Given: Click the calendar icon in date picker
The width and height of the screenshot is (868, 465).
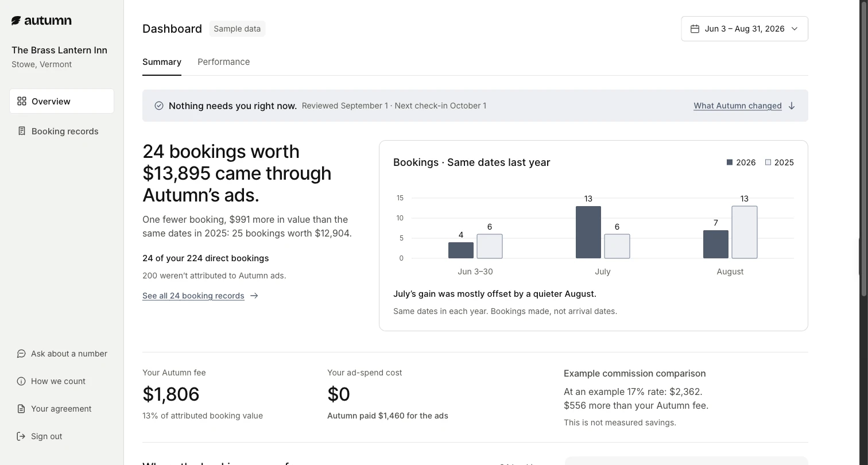Looking at the screenshot, I should click(x=695, y=29).
